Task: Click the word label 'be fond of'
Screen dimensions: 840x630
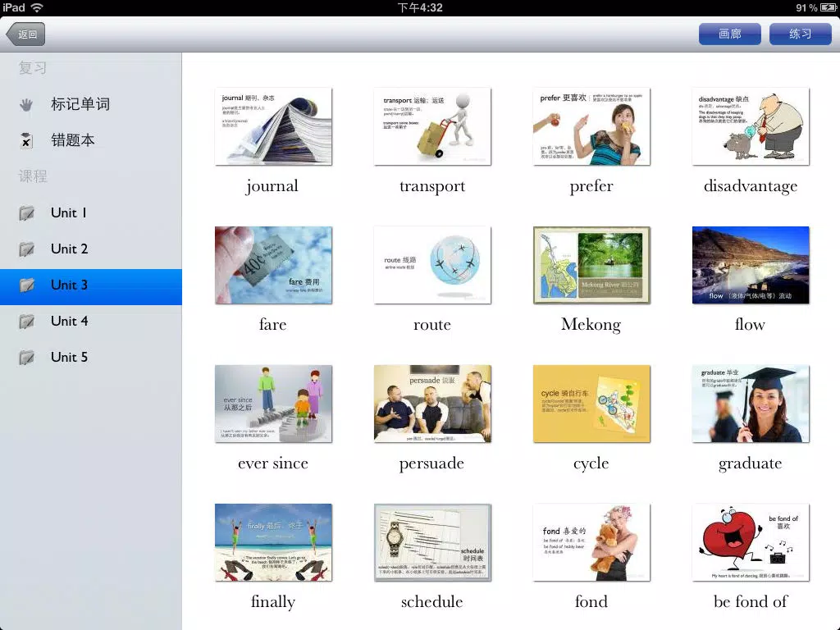Action: point(751,602)
